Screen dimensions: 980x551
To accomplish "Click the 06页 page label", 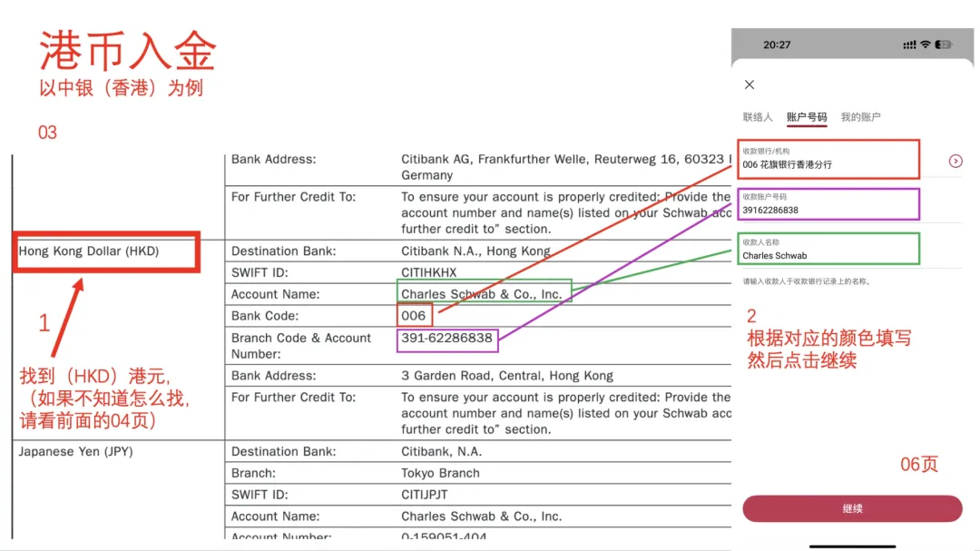I will pyautogui.click(x=918, y=464).
